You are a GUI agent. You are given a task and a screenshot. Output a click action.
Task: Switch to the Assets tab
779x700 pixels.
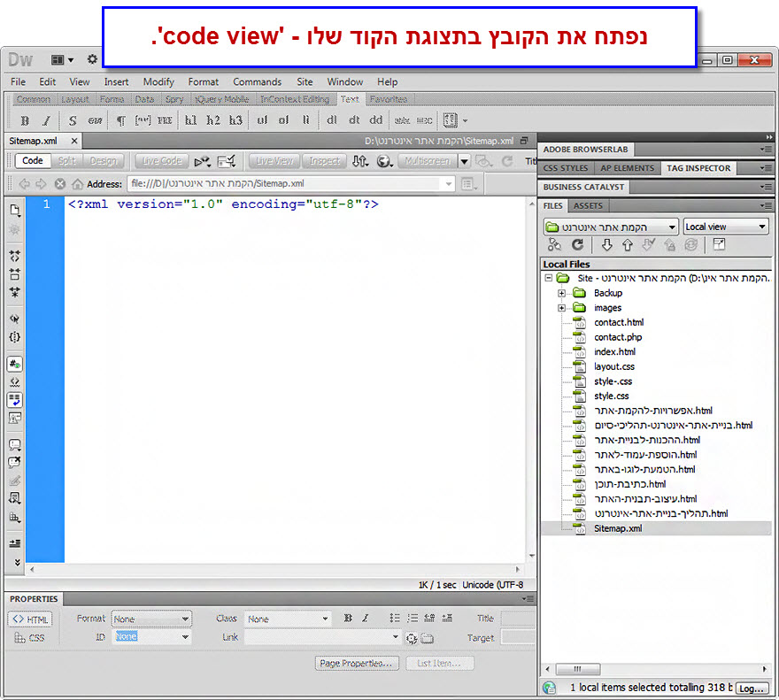pyautogui.click(x=588, y=205)
